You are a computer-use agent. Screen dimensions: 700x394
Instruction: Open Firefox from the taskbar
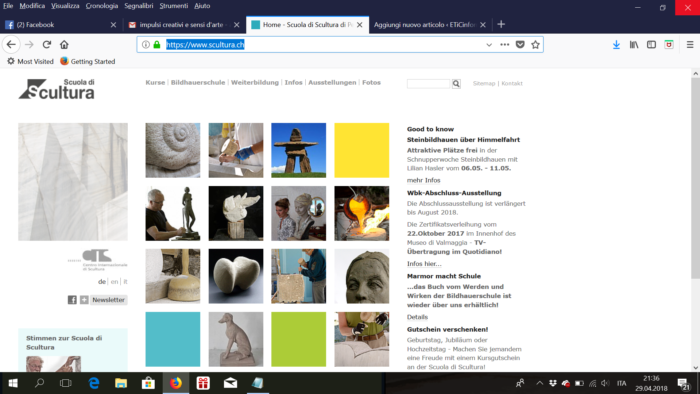(176, 383)
